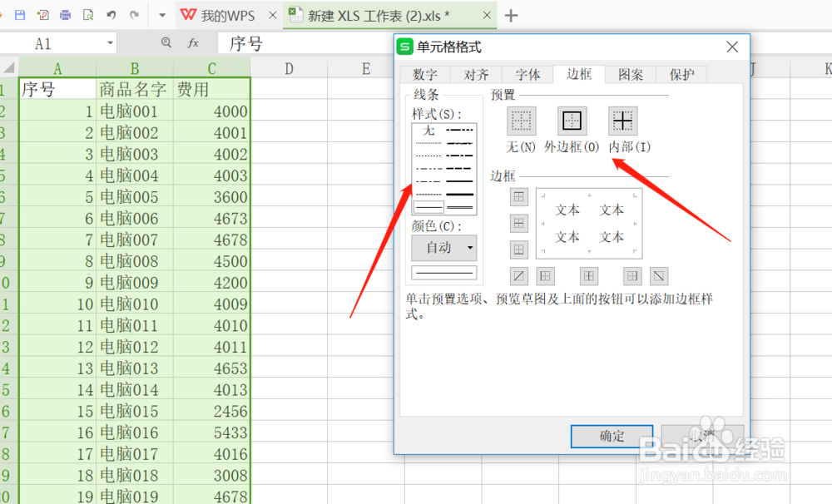Click the Export to PDF toolbar icon

coord(42,14)
